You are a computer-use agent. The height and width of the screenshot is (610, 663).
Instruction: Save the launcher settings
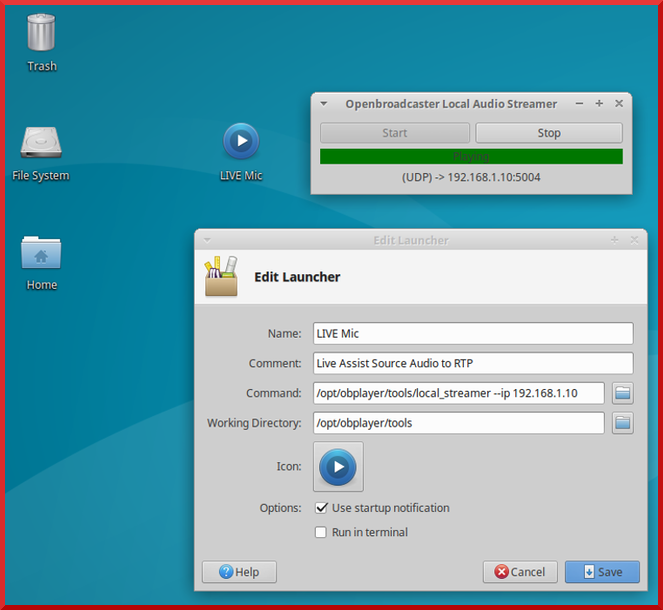[x=602, y=572]
